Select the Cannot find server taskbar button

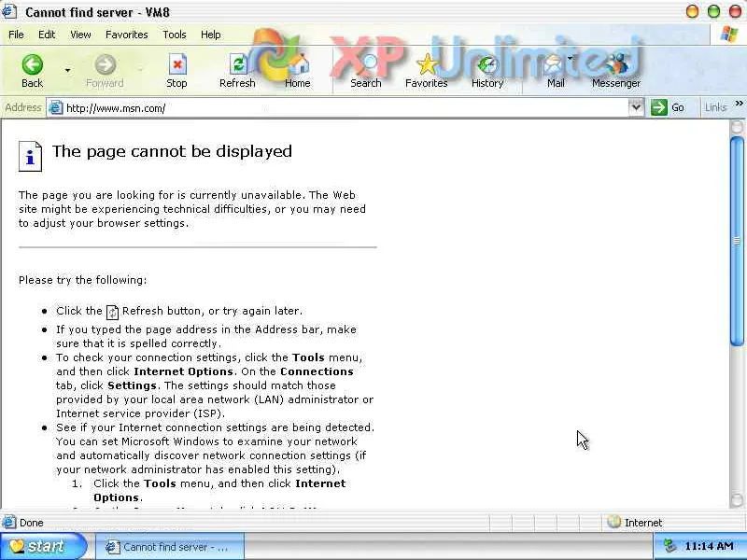pyautogui.click(x=170, y=547)
